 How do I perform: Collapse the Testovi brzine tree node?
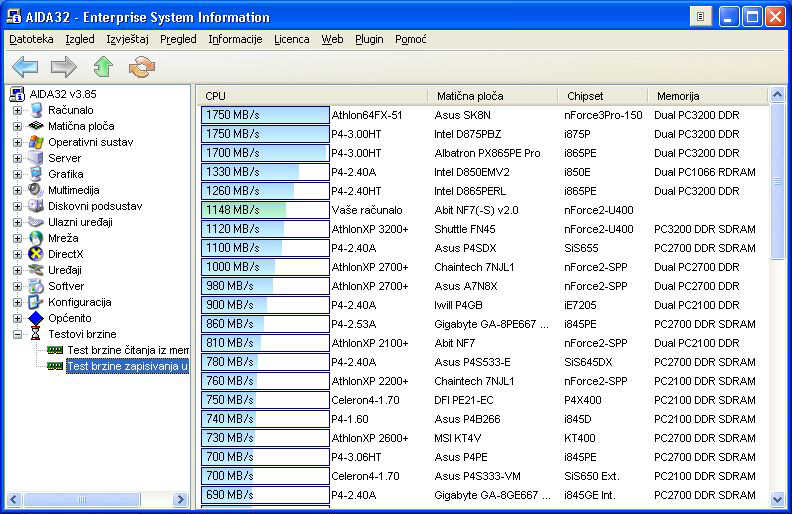17,334
